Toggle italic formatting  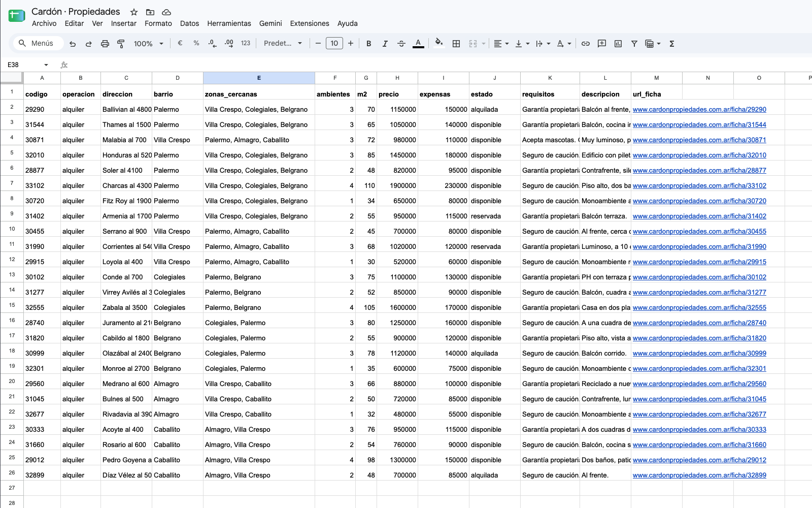coord(385,44)
